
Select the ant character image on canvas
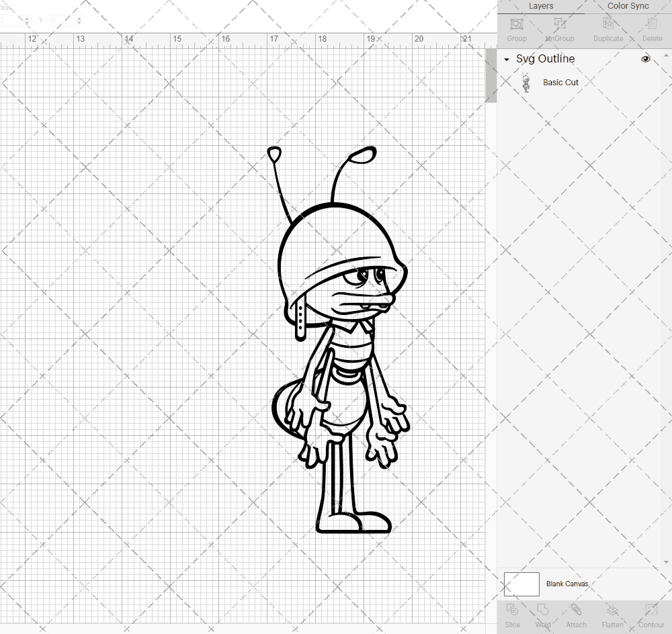coord(341,340)
